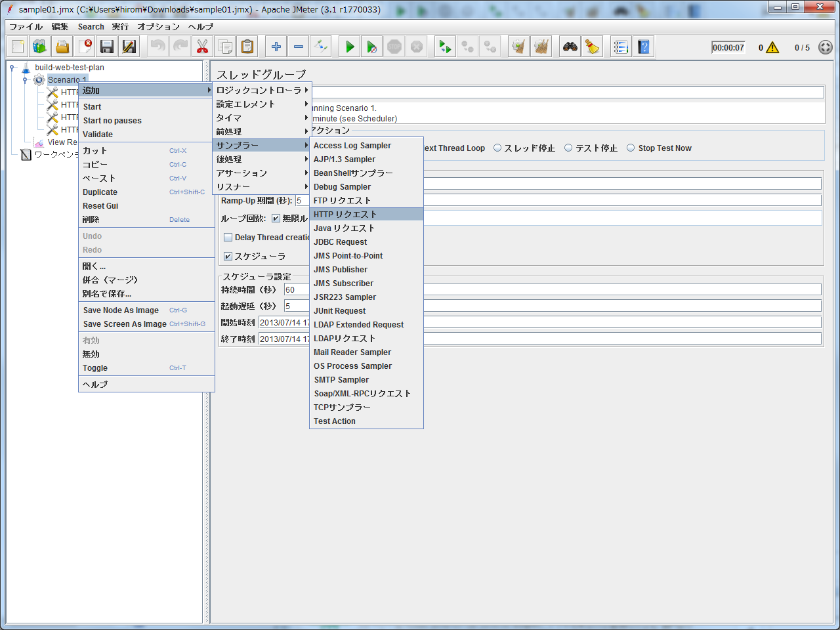Click Remote Start All toolbar icon
This screenshot has width=840, height=630.
click(445, 47)
